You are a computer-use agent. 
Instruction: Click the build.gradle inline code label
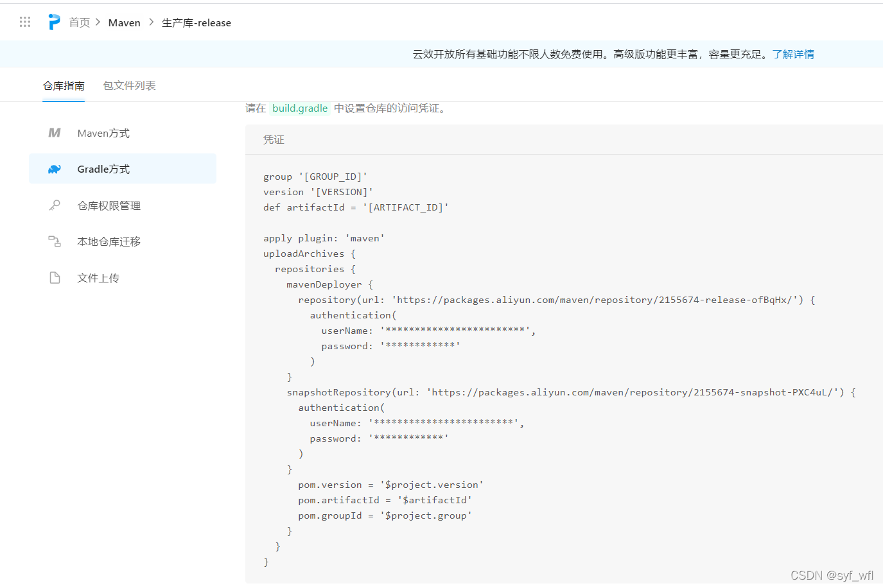300,108
